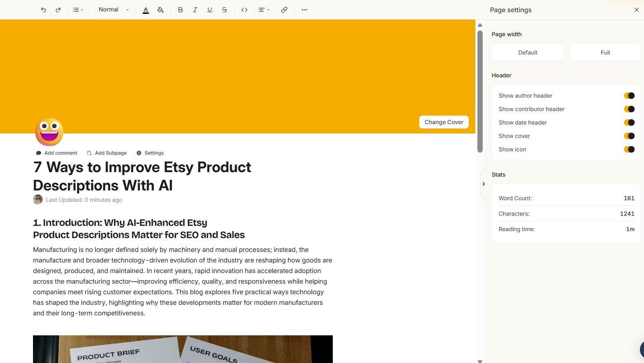Choose text color tool
This screenshot has width=644, height=363.
[146, 10]
